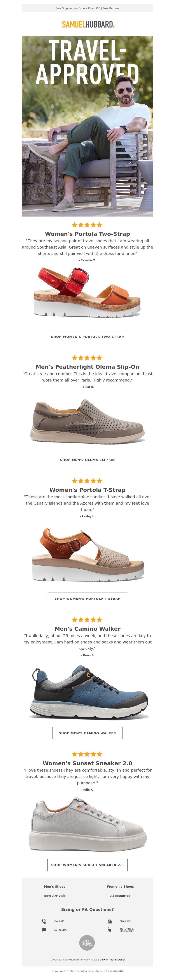This screenshot has height=980, width=175.
Task: Click Shop Women's Sunset Sneaker 2.0 button
Action: click(87, 865)
